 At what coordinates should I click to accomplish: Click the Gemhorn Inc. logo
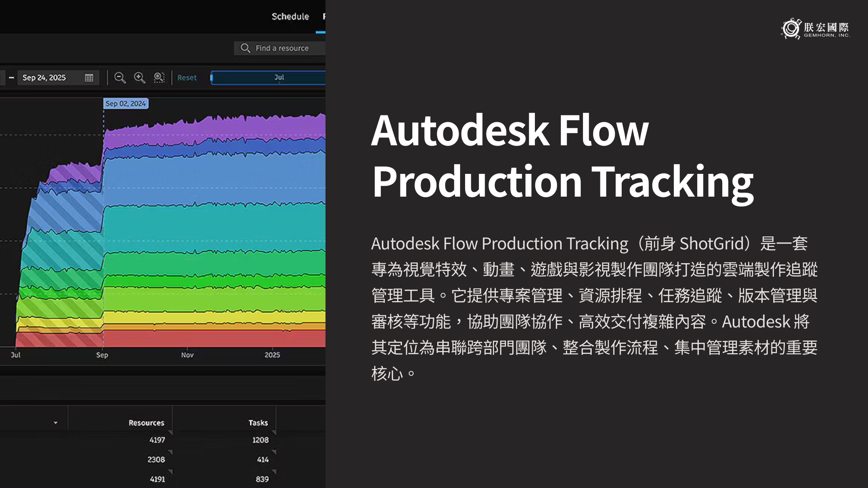pyautogui.click(x=815, y=29)
